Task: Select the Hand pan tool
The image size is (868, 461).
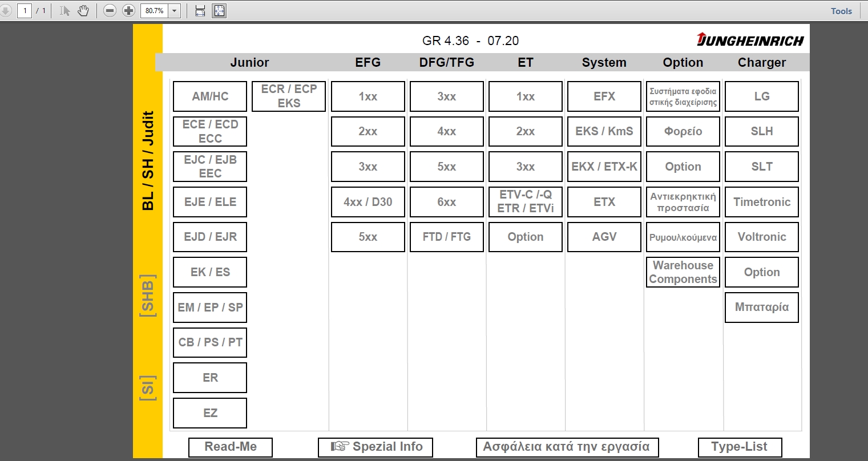Action: 83,10
